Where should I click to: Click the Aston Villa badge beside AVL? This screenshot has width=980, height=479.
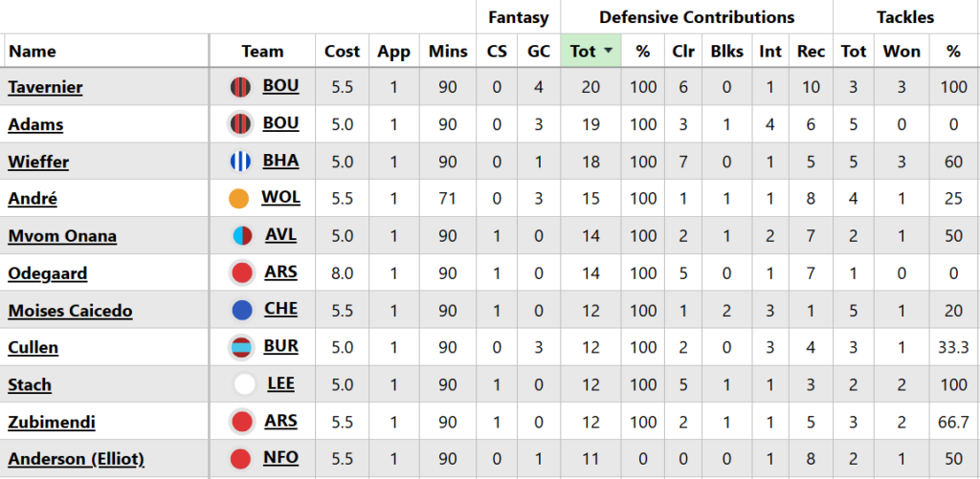click(x=242, y=236)
